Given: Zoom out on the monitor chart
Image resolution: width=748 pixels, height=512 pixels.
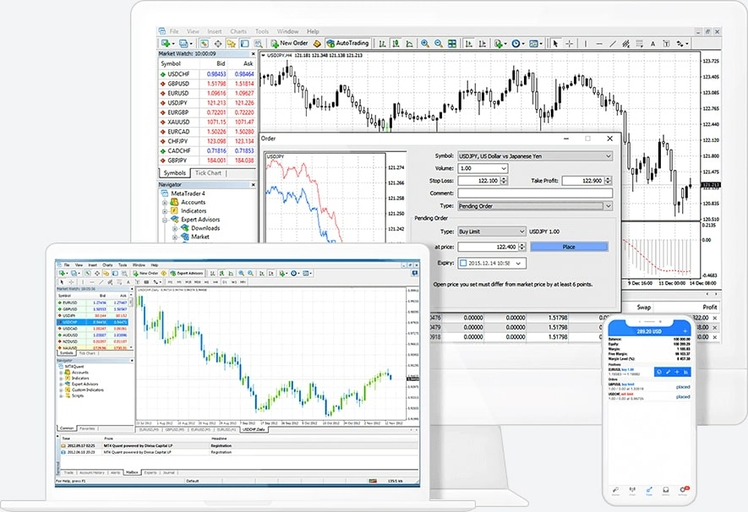Looking at the screenshot, I should [x=438, y=43].
